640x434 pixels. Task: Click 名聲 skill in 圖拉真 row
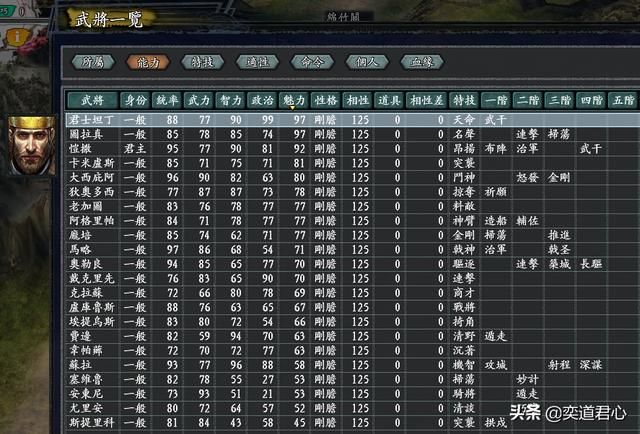[464, 134]
